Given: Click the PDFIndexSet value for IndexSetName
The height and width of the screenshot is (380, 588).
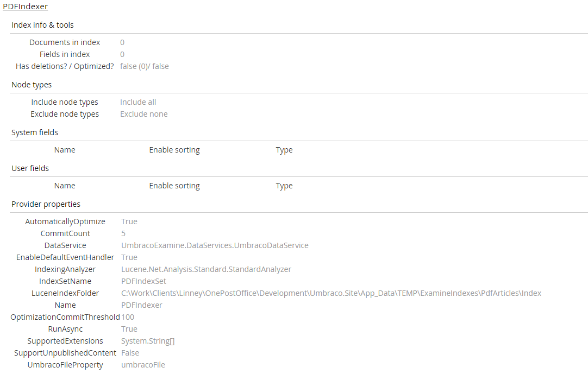Looking at the screenshot, I should pyautogui.click(x=143, y=281).
